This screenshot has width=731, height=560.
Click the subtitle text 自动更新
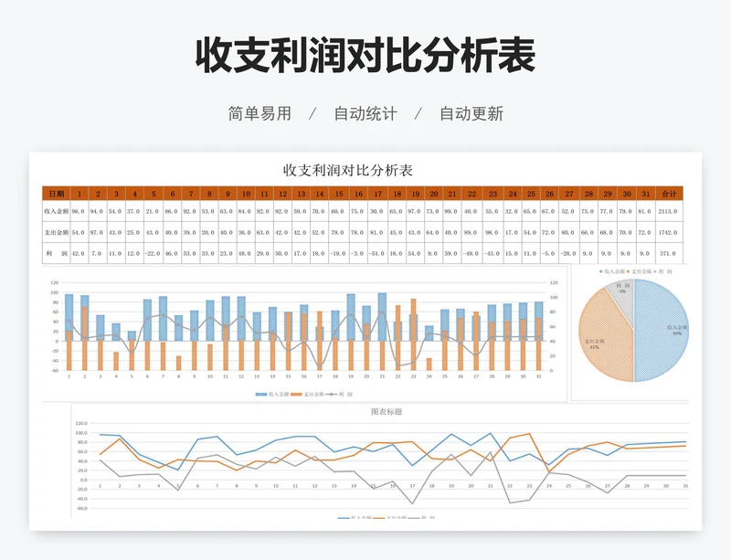point(471,114)
